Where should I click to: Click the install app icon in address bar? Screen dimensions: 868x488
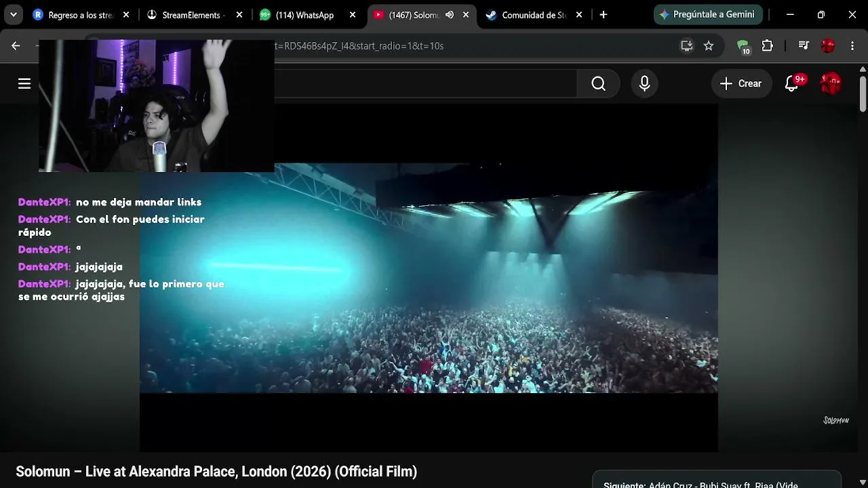click(x=687, y=45)
